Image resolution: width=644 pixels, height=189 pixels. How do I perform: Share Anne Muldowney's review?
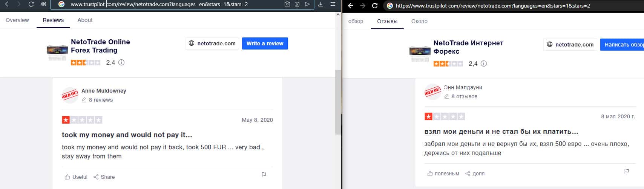(104, 177)
